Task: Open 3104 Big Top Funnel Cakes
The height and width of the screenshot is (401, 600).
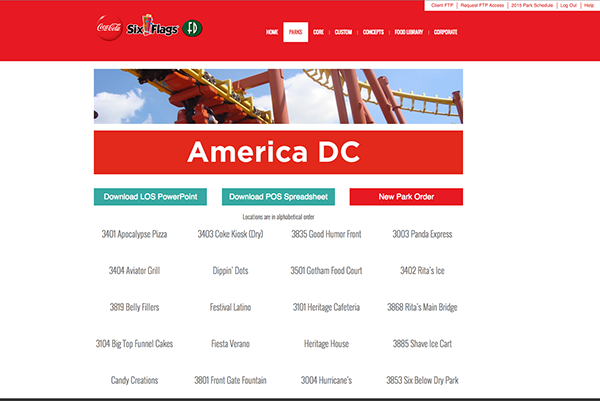Action: click(x=134, y=344)
